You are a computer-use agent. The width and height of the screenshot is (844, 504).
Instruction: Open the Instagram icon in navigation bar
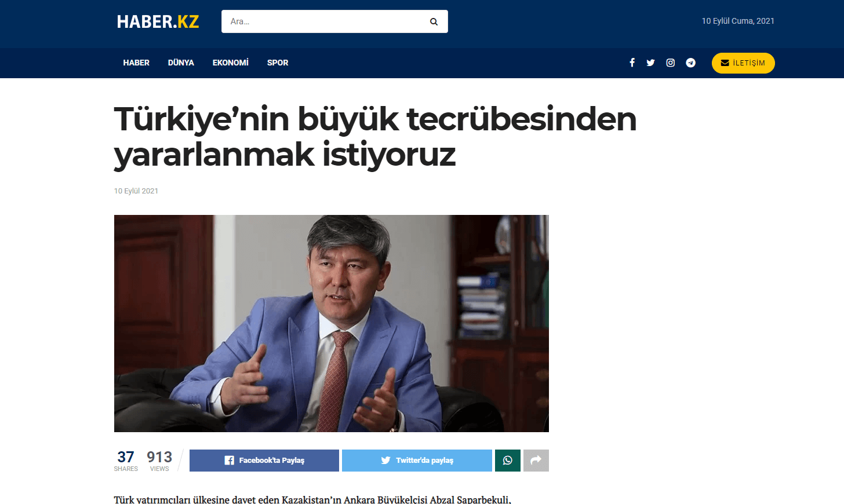click(670, 63)
